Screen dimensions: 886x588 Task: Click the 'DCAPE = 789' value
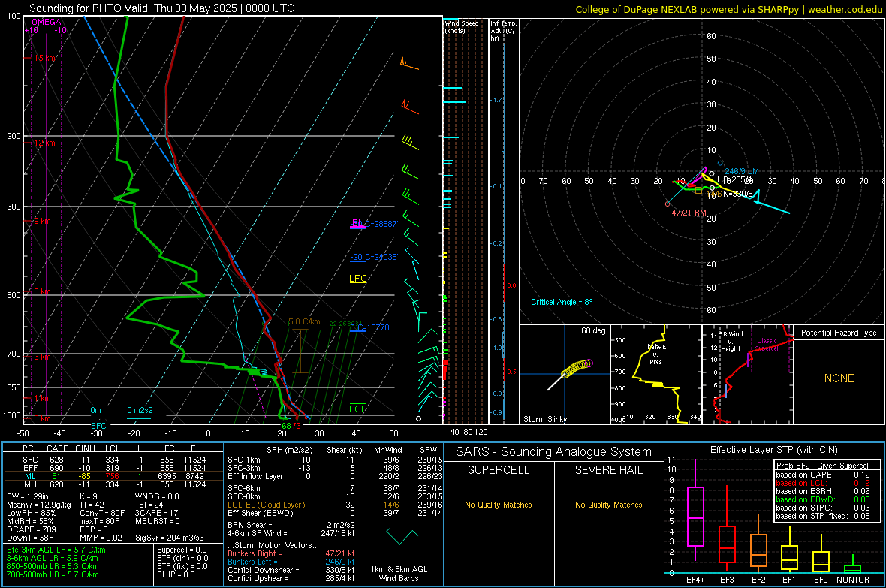[31, 529]
